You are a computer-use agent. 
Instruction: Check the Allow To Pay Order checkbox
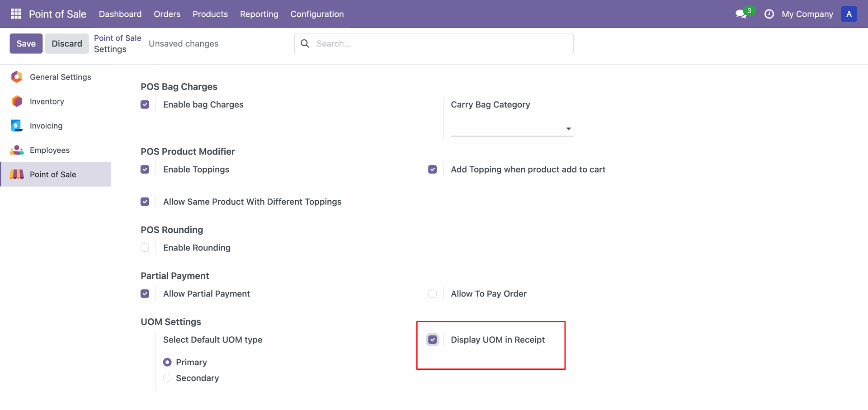click(x=432, y=294)
